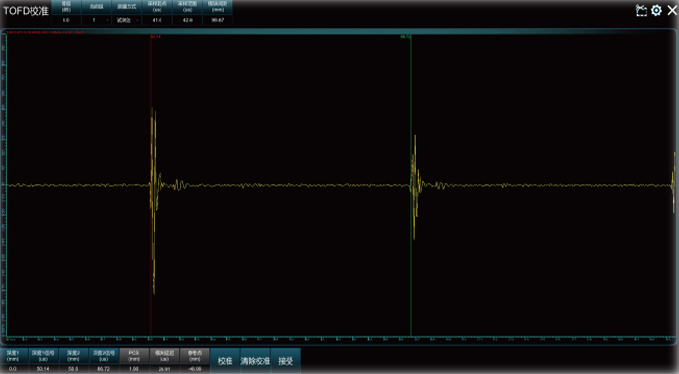Image resolution: width=679 pixels, height=374 pixels.
Task: Click the depth 1 value field 0.0
Action: click(13, 369)
